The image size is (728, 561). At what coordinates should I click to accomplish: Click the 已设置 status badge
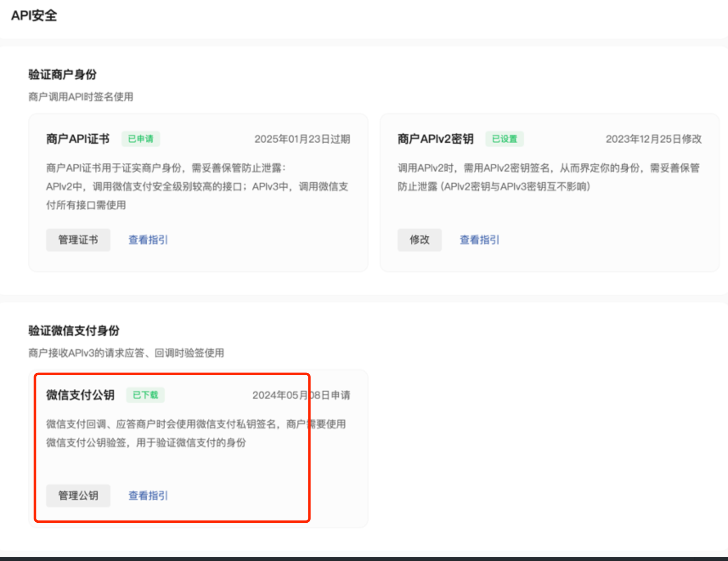click(x=504, y=139)
